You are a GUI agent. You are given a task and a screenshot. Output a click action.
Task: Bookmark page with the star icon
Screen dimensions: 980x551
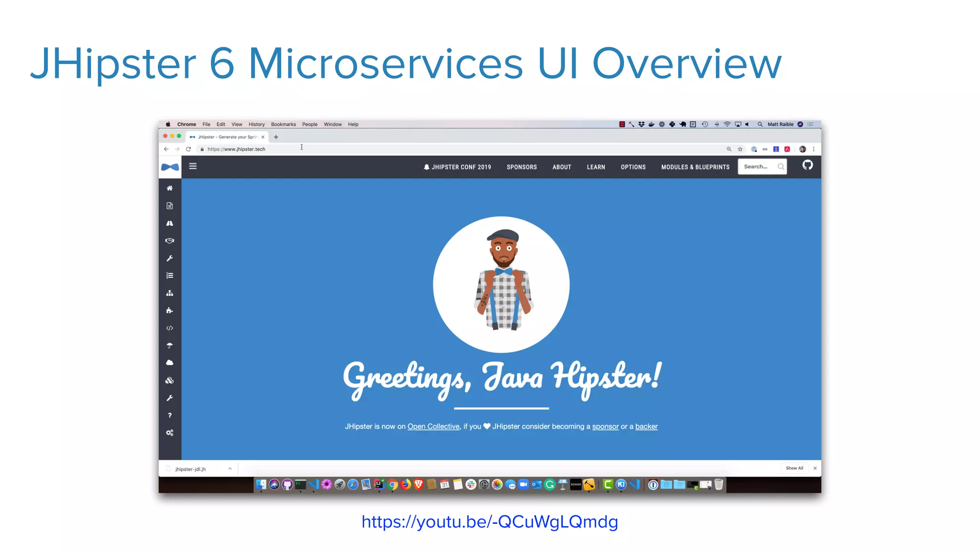[740, 149]
